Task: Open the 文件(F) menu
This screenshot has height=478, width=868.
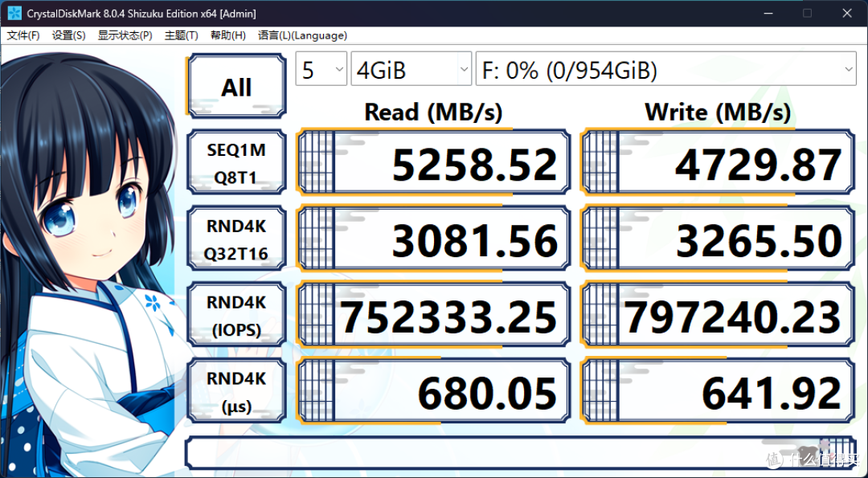Action: (23, 35)
